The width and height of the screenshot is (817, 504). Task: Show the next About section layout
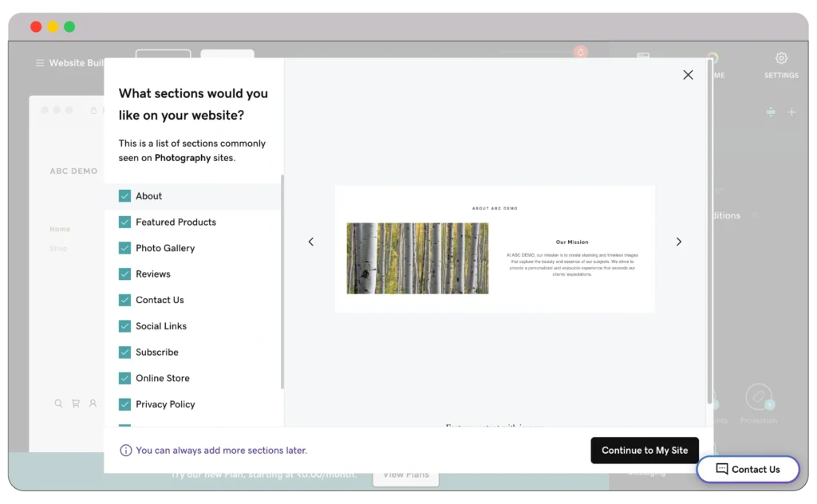(679, 241)
